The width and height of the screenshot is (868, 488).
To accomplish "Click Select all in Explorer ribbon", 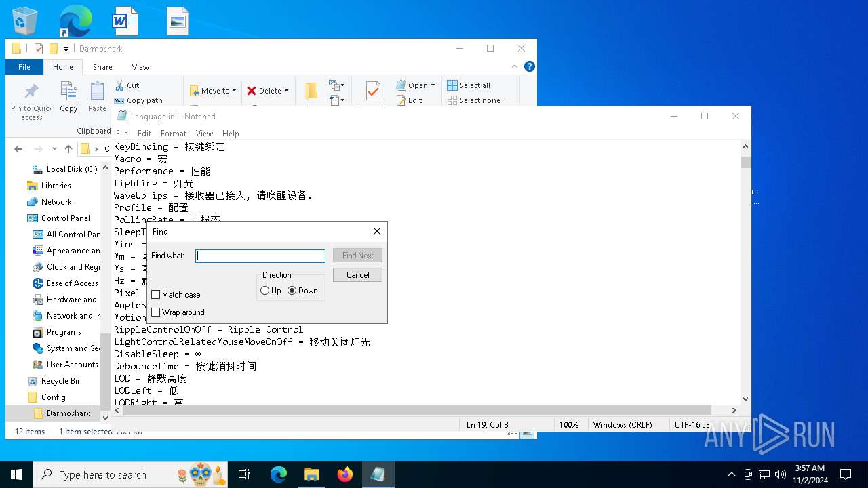I will [x=469, y=85].
